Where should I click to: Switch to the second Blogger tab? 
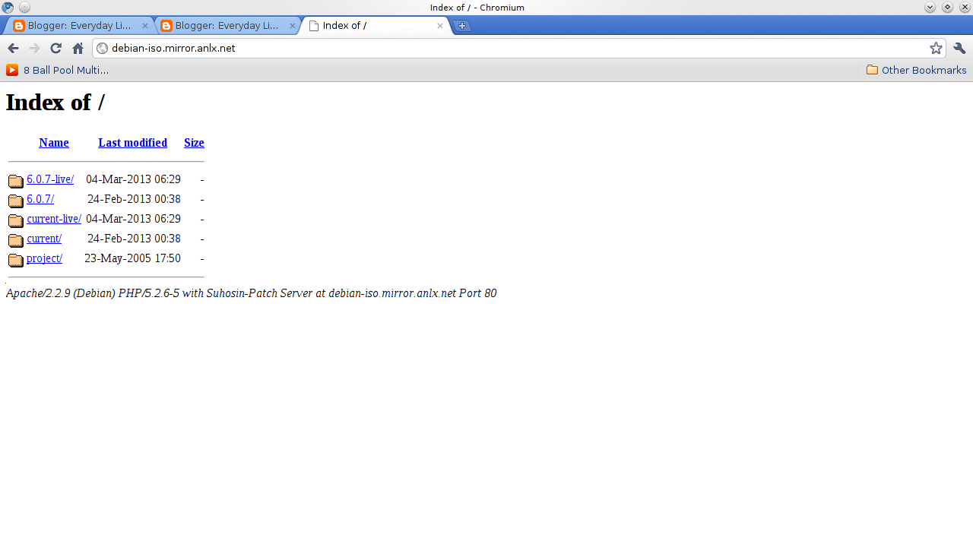(227, 26)
